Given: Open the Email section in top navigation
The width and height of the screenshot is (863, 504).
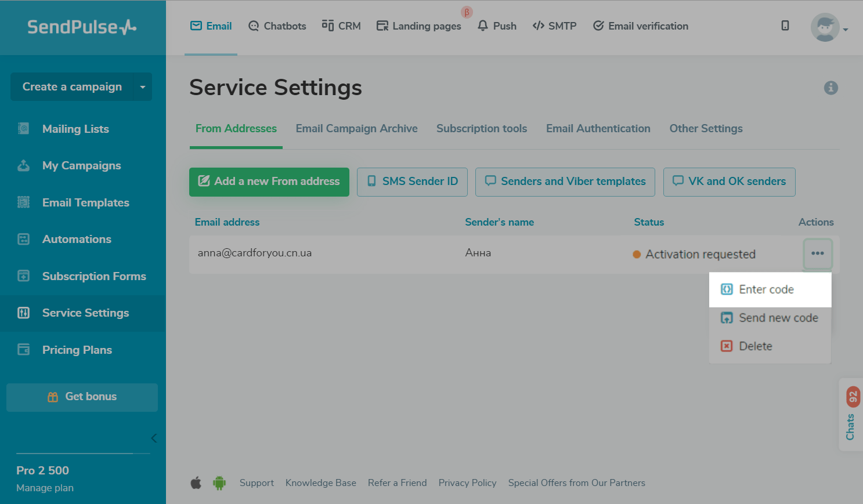Looking at the screenshot, I should (x=211, y=26).
